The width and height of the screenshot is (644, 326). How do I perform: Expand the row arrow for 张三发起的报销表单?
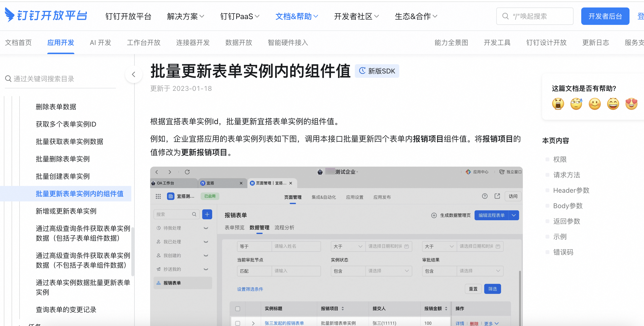tap(253, 323)
